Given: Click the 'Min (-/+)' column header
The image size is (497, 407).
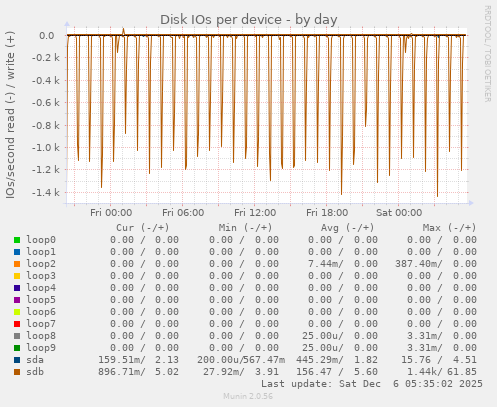Looking at the screenshot, I should (x=245, y=228).
